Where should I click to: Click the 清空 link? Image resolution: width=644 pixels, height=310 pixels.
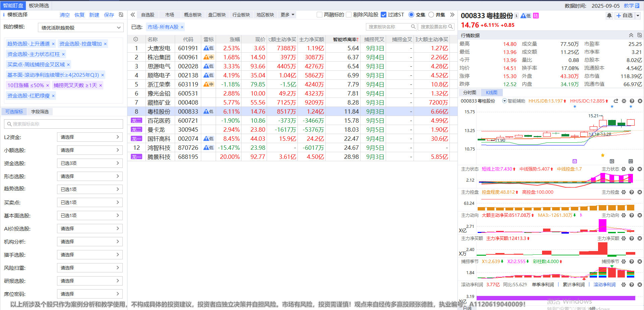65,15
